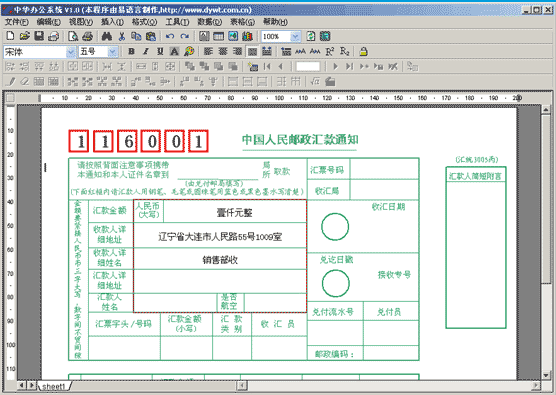Go to the next record arrow
The width and height of the screenshot is (556, 395).
click(x=335, y=66)
